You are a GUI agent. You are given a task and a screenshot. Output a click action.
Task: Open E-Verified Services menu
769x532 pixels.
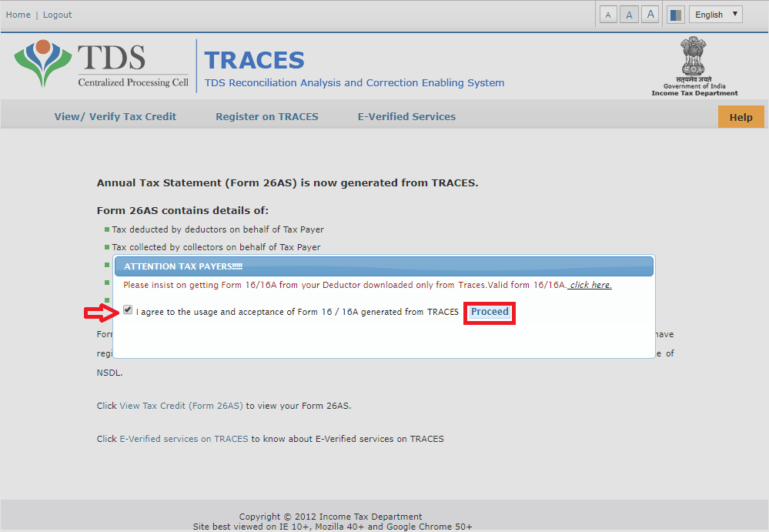[406, 117]
